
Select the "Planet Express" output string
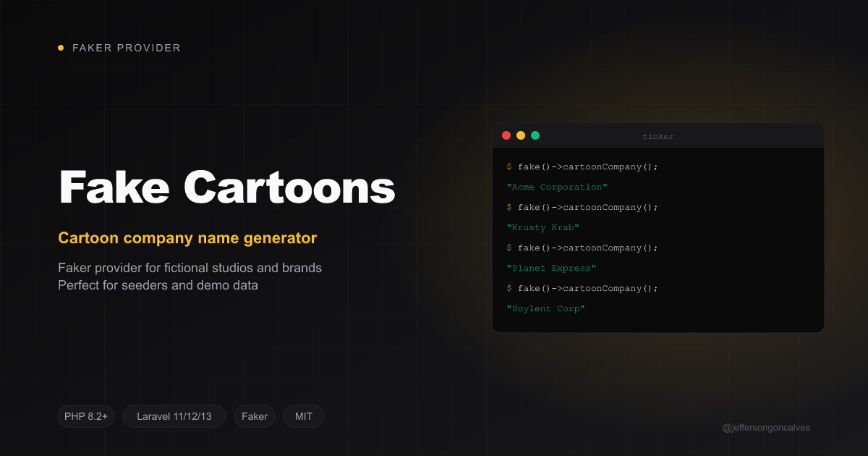(x=551, y=268)
